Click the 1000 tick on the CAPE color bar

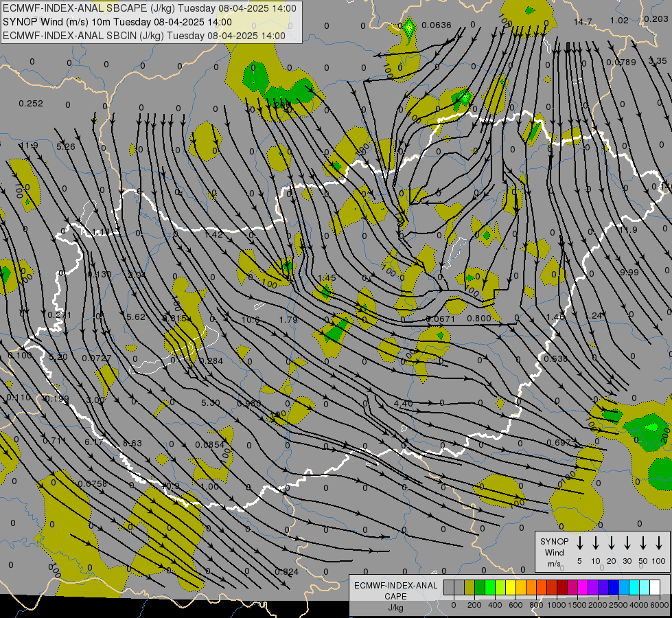pos(557,605)
